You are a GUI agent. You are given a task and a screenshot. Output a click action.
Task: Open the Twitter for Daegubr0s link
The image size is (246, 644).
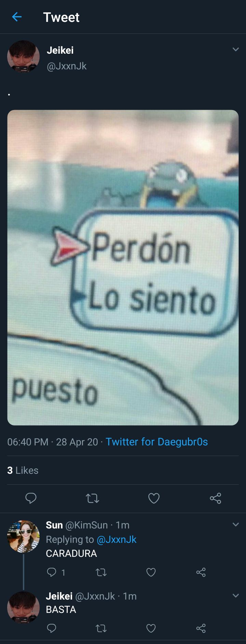(156, 442)
